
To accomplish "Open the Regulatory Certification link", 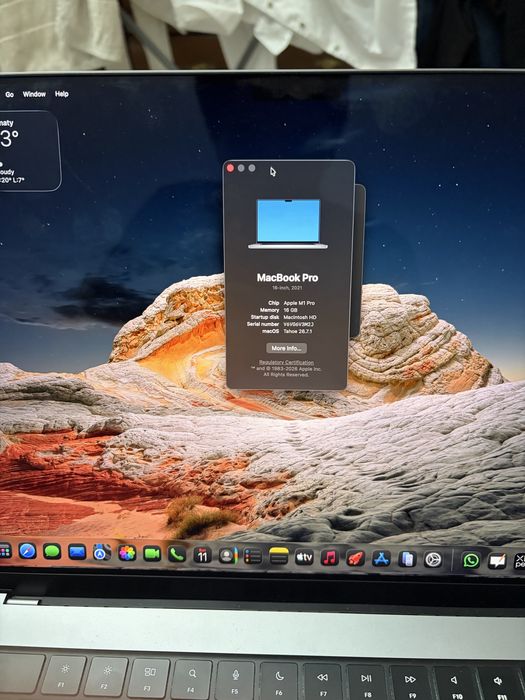I will tap(287, 362).
